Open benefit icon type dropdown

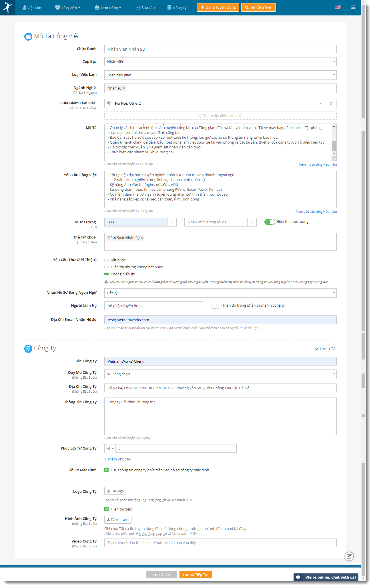pos(110,449)
